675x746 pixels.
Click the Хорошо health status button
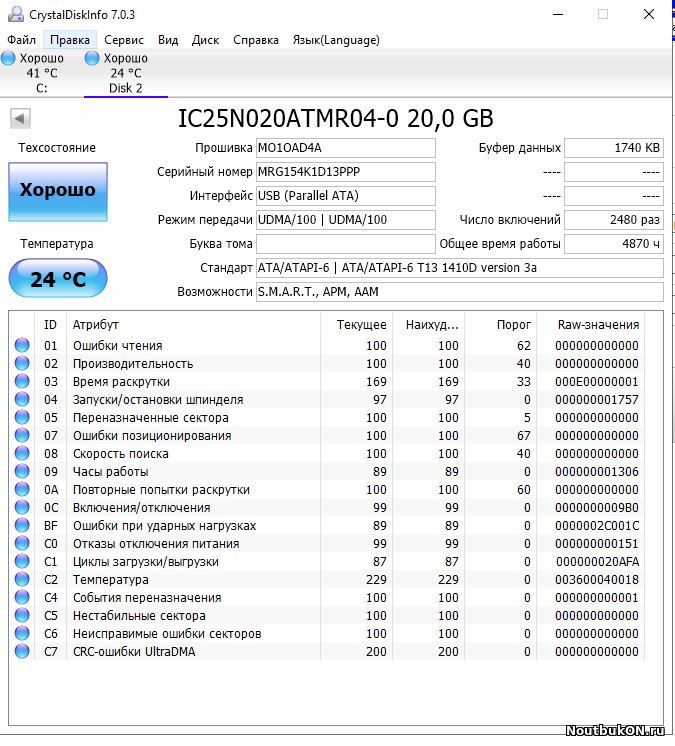[x=58, y=192]
